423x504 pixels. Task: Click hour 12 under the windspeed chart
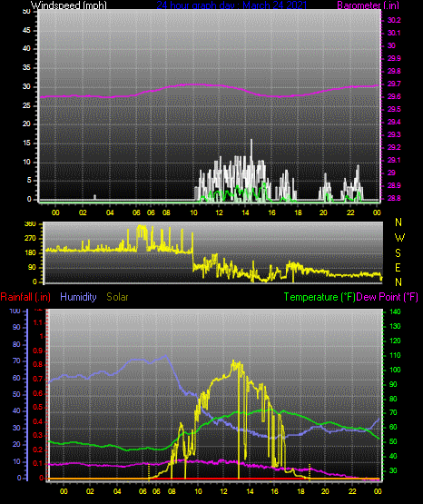[219, 212]
